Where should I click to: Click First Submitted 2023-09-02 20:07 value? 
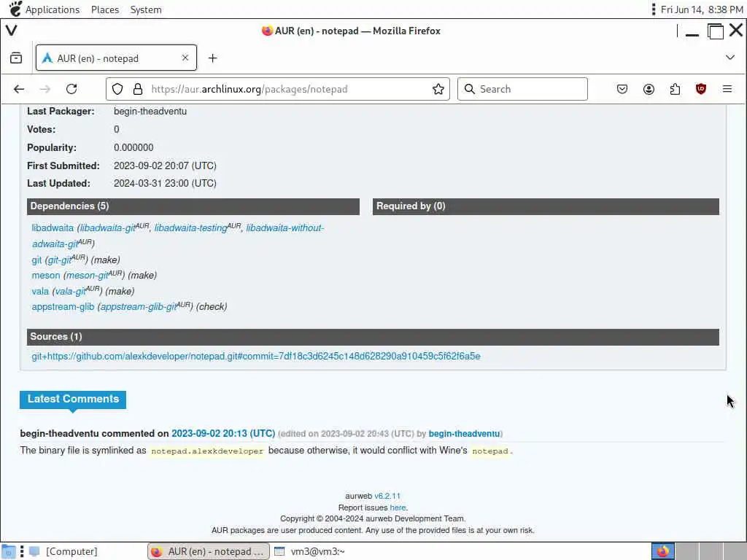pyautogui.click(x=165, y=166)
